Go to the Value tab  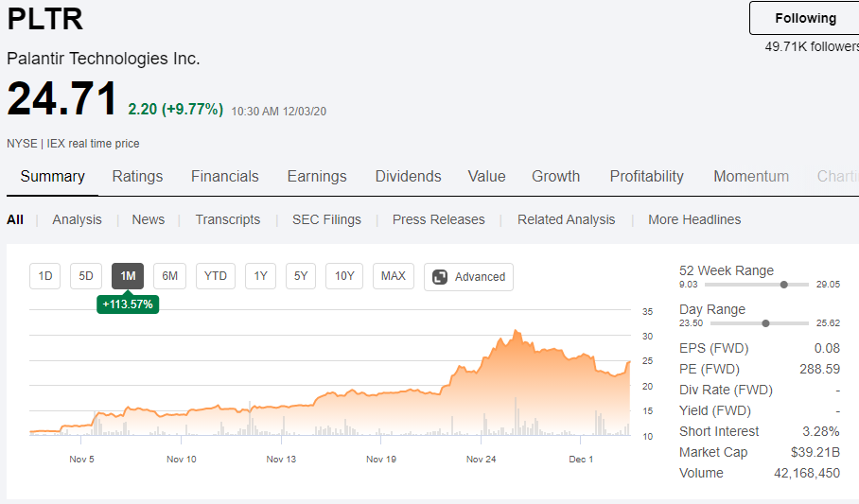[486, 177]
